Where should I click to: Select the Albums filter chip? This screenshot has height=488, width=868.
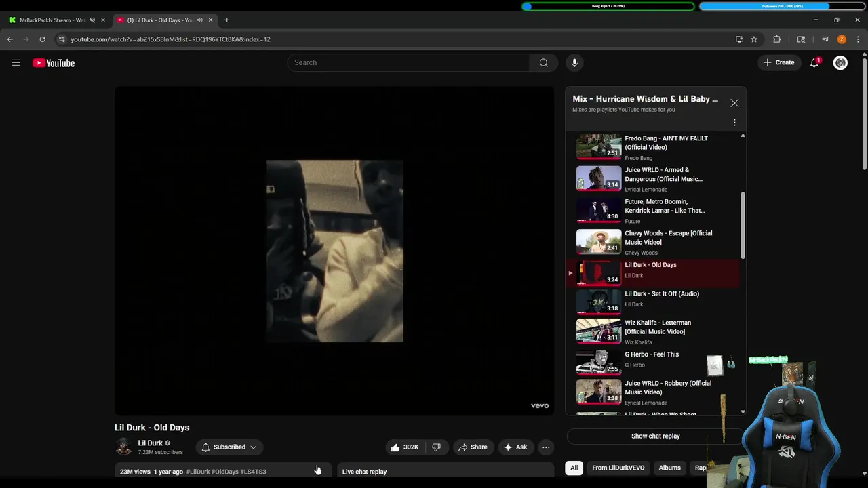[669, 468]
